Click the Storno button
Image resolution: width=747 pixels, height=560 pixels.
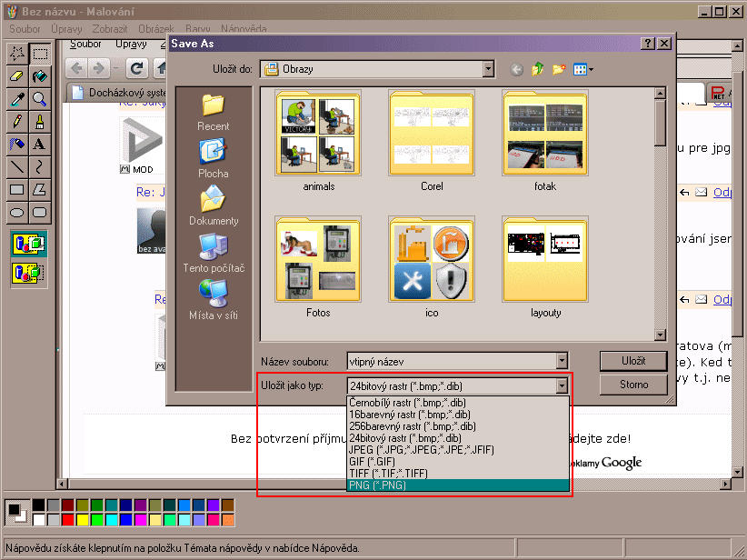[633, 385]
